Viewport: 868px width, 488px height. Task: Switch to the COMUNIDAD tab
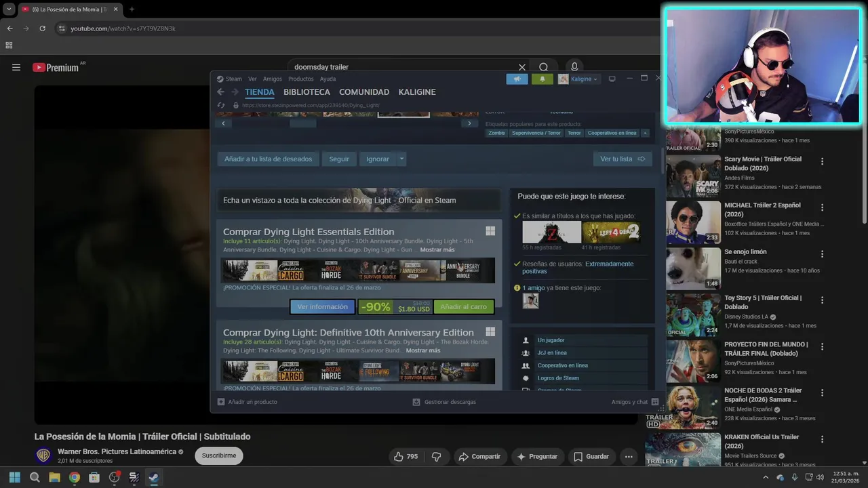364,92
